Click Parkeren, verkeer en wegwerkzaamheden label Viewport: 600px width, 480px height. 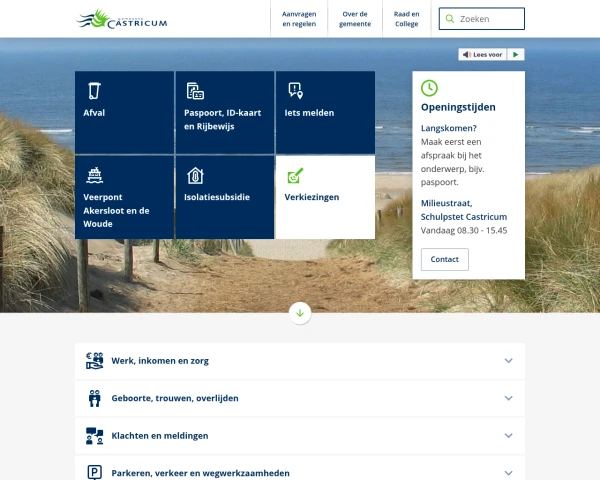[201, 473]
